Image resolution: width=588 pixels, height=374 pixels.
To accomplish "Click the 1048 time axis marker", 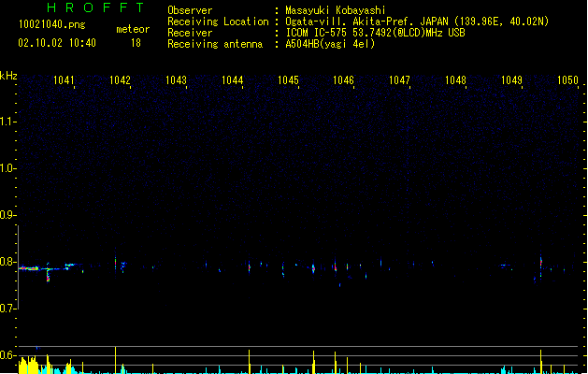I will pyautogui.click(x=455, y=79).
